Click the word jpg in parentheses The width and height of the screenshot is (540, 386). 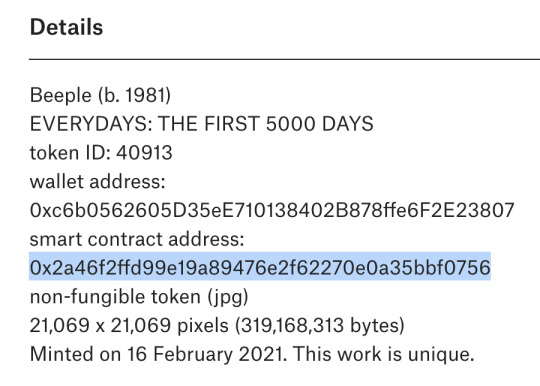point(228,298)
